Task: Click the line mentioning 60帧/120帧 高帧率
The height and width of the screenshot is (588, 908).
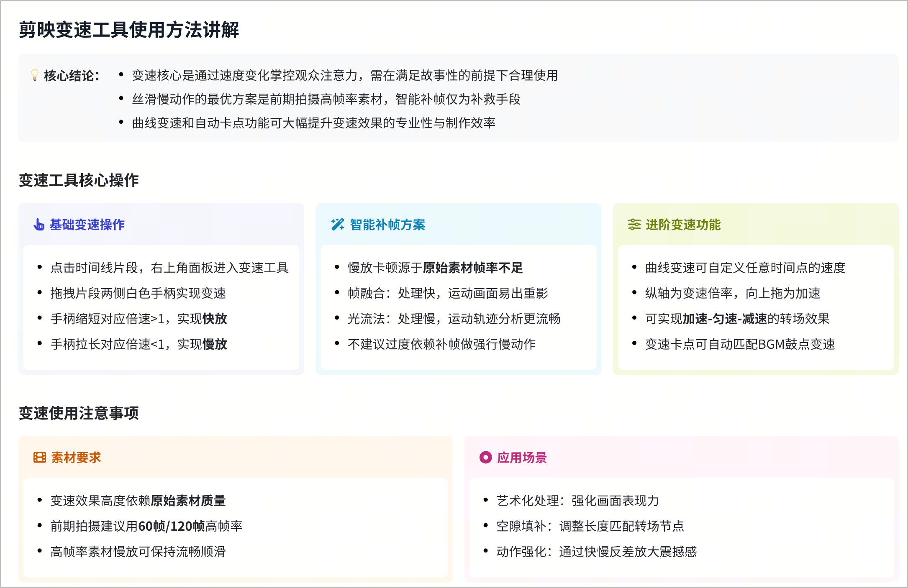Action: click(146, 526)
